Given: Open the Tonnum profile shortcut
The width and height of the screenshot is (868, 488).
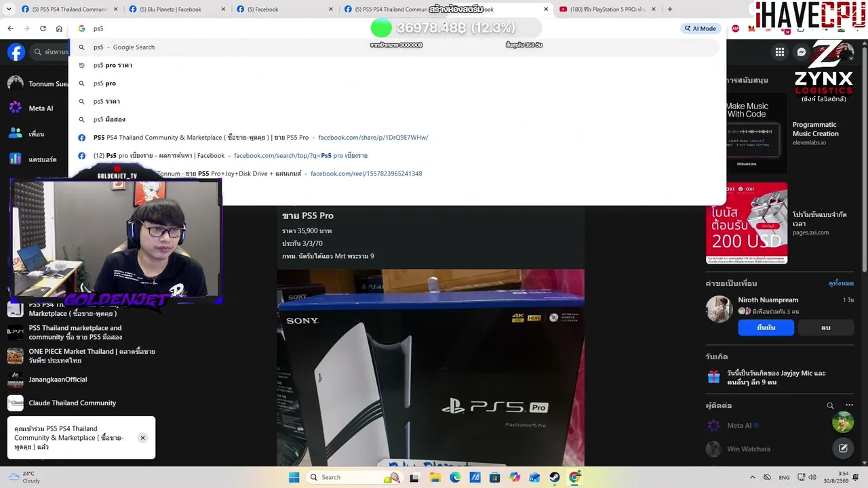Looking at the screenshot, I should click(x=38, y=84).
